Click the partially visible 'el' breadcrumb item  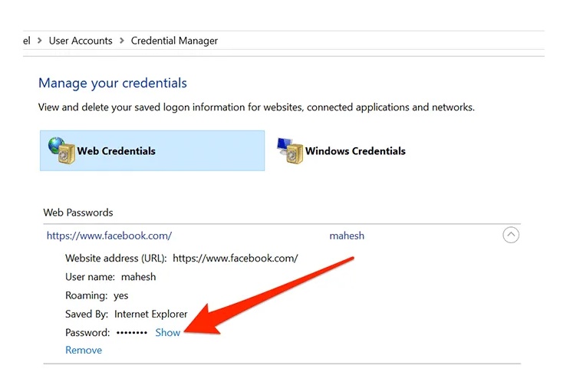click(27, 41)
